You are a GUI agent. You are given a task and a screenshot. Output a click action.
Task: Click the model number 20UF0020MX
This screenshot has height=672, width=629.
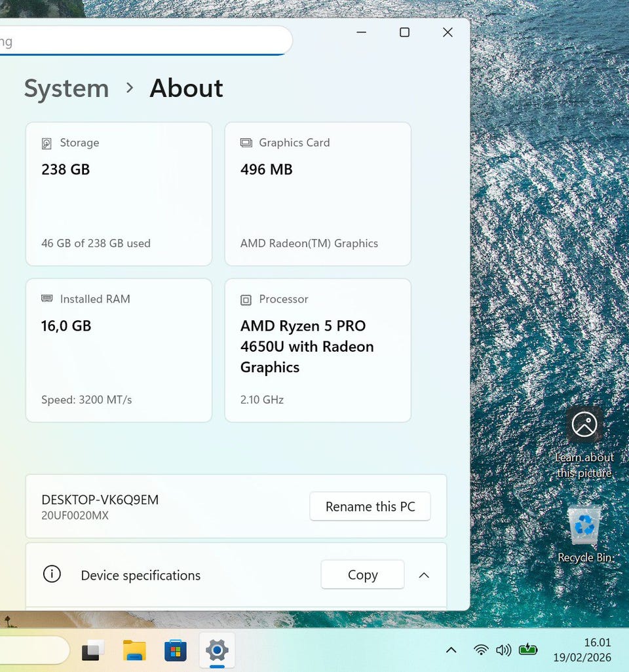[x=75, y=515]
